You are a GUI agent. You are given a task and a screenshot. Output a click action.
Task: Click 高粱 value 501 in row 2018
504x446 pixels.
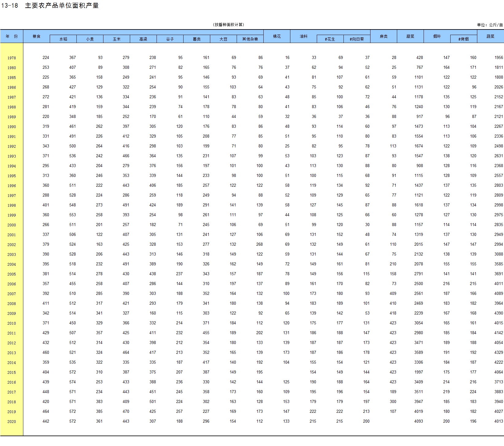pyautogui.click(x=153, y=401)
